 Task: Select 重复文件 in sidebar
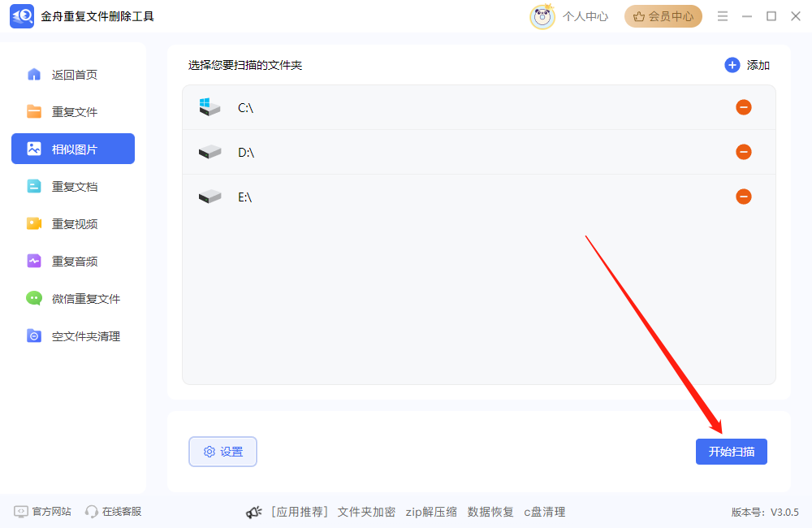[73, 112]
